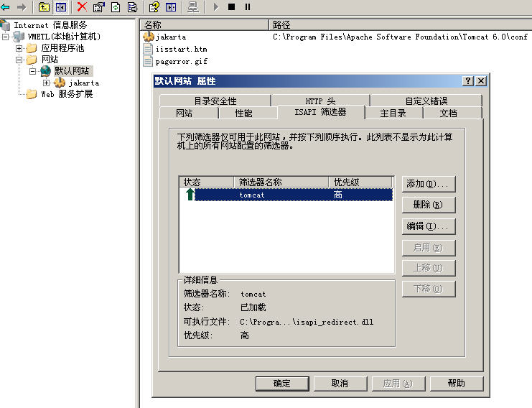532x408 pixels.
Task: Click the iisstart.htm file icon
Action: click(148, 49)
